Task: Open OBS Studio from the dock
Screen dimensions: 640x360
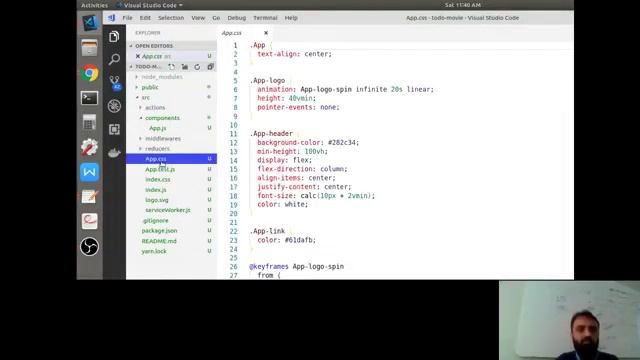Action: [x=89, y=247]
